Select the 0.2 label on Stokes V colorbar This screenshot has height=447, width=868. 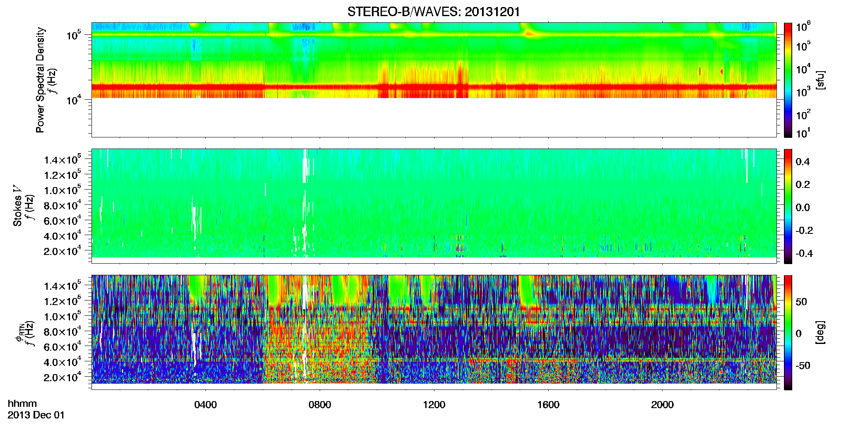coord(803,185)
